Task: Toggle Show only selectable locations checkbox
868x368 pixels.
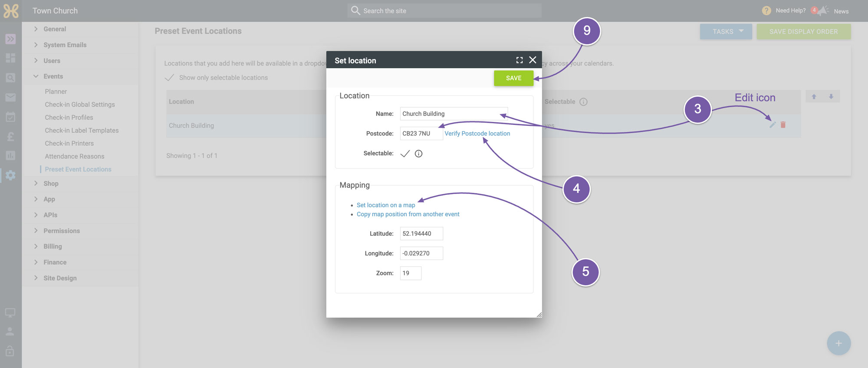Action: click(x=169, y=78)
